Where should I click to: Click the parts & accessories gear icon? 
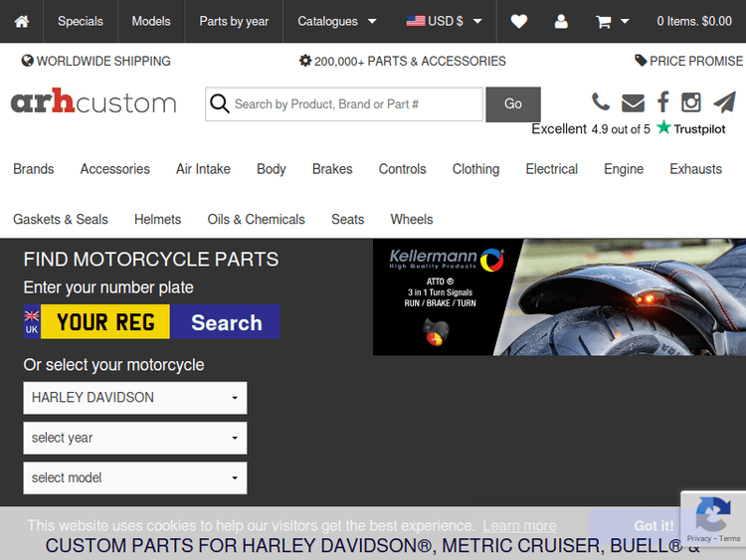click(305, 61)
